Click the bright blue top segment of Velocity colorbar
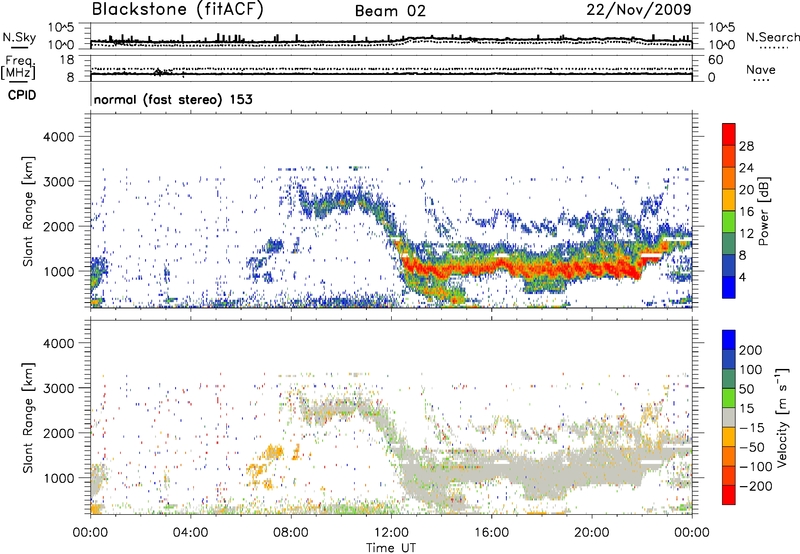This screenshot has height=554, width=800. point(729,340)
